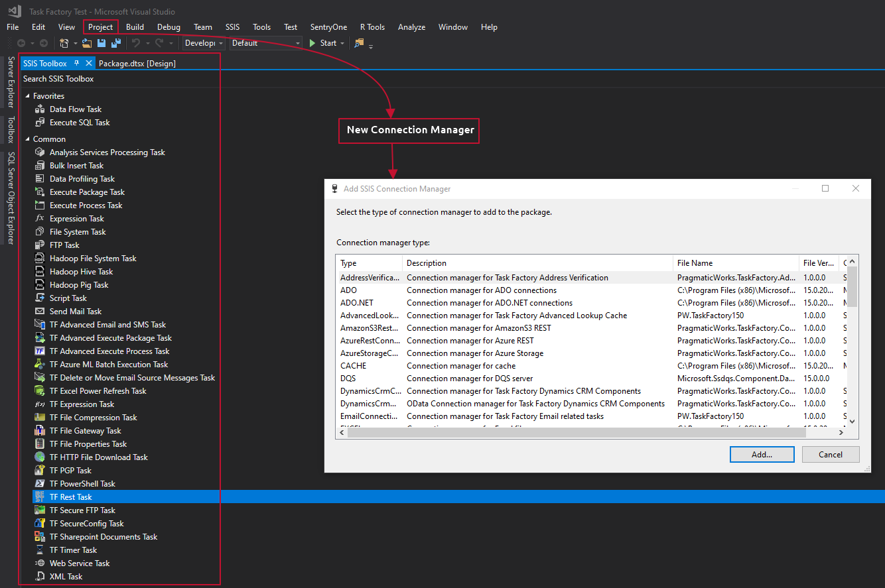Select the TF PGP Task icon
The width and height of the screenshot is (885, 588).
point(39,470)
